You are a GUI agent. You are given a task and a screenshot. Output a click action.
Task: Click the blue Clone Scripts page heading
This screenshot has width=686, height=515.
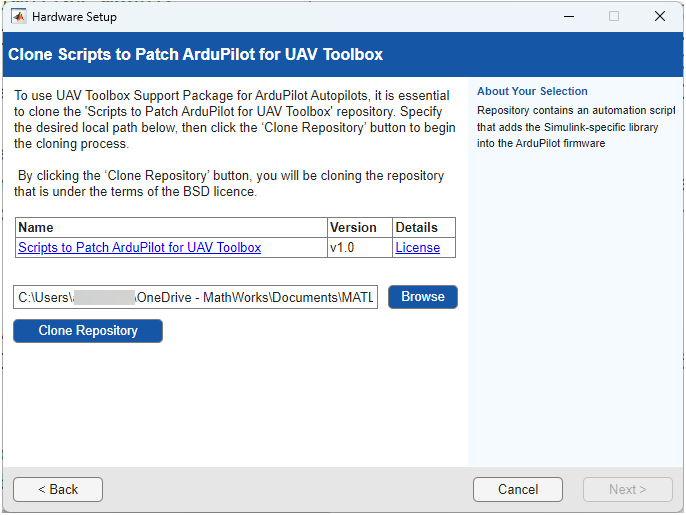point(196,54)
